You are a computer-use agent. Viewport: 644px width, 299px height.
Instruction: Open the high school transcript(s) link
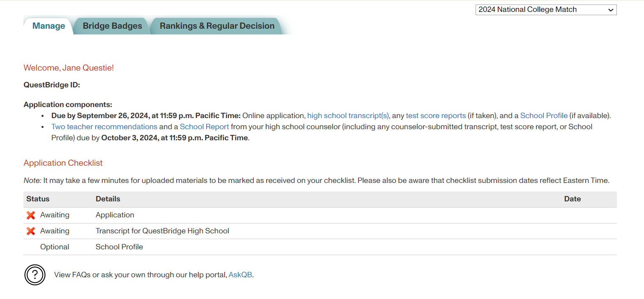point(348,116)
